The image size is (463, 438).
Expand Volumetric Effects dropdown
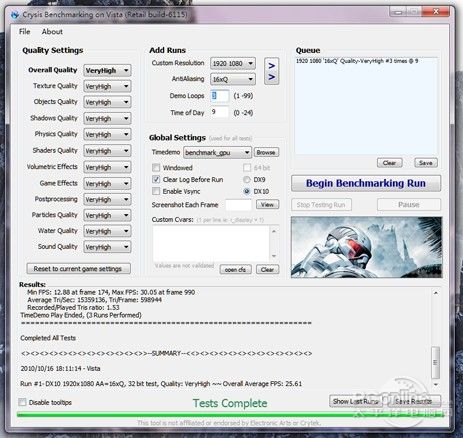107,167
